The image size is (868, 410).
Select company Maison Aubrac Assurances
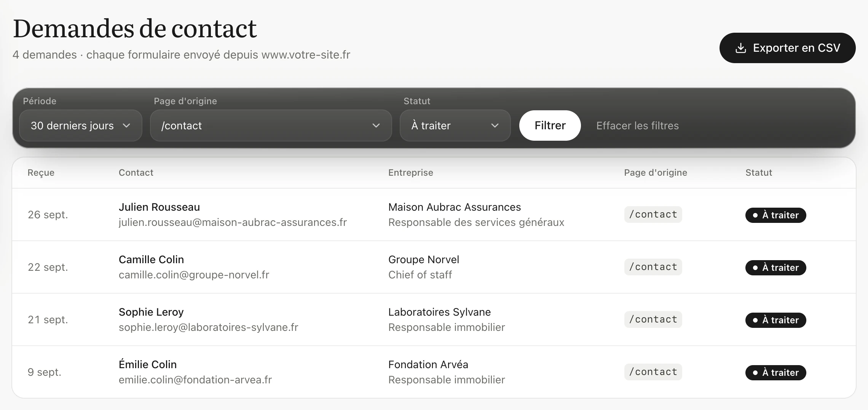coord(455,207)
